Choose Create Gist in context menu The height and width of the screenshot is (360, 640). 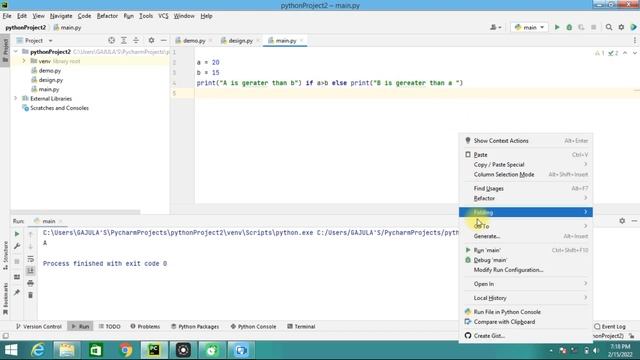click(526, 336)
